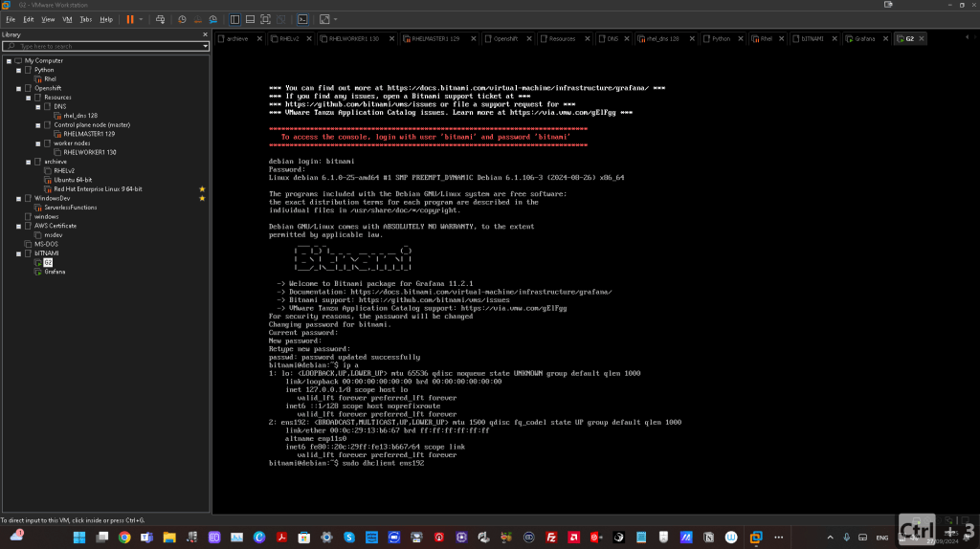The image size is (980, 549).
Task: Open the Help menu
Action: tap(106, 19)
